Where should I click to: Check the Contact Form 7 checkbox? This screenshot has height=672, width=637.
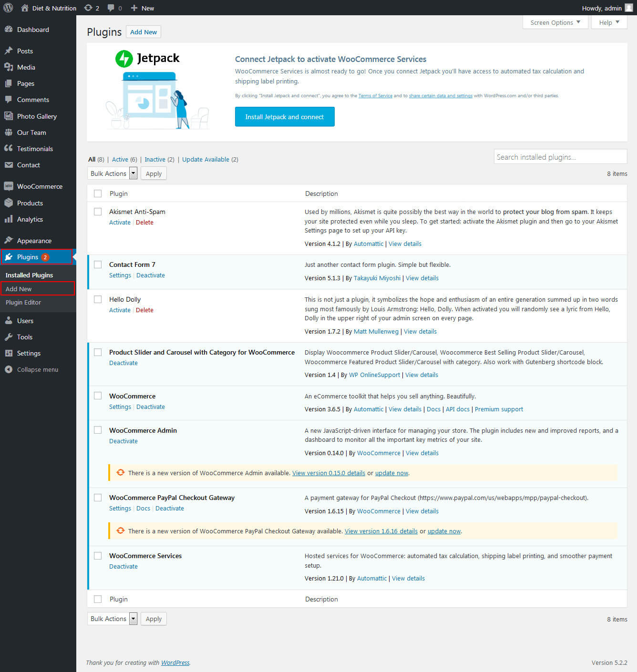(98, 265)
